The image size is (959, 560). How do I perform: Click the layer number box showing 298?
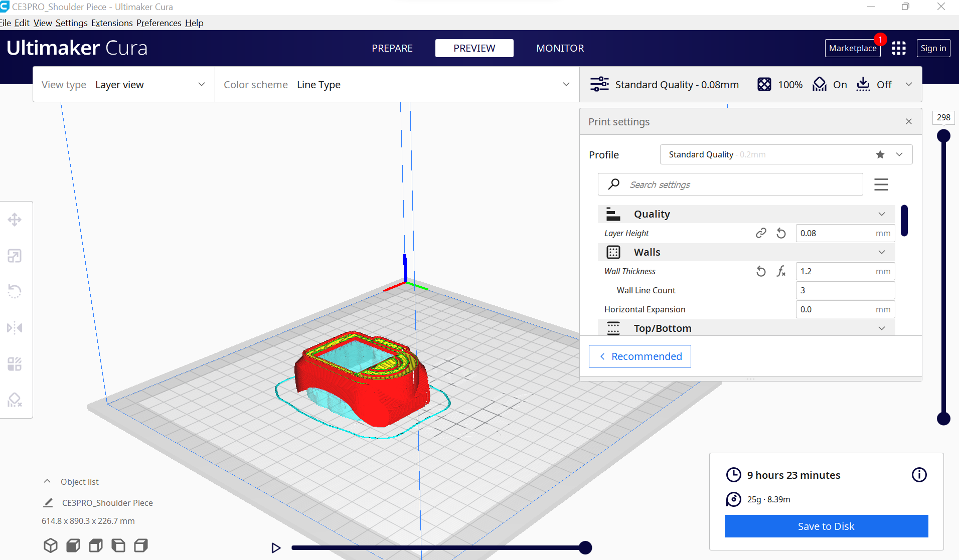point(943,117)
